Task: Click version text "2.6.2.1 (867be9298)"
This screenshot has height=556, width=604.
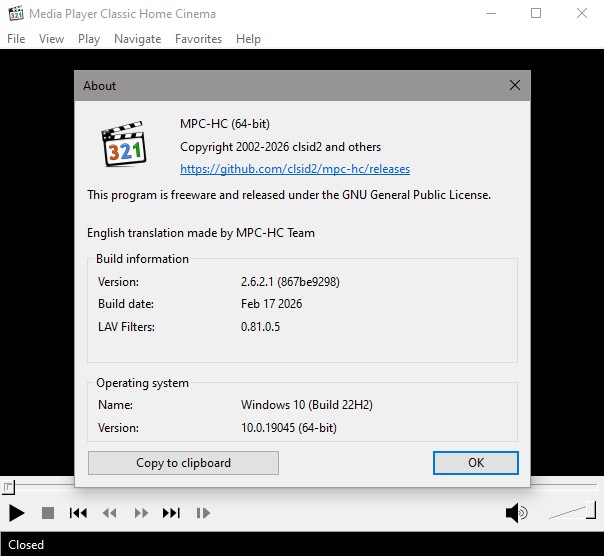Action: pos(290,282)
